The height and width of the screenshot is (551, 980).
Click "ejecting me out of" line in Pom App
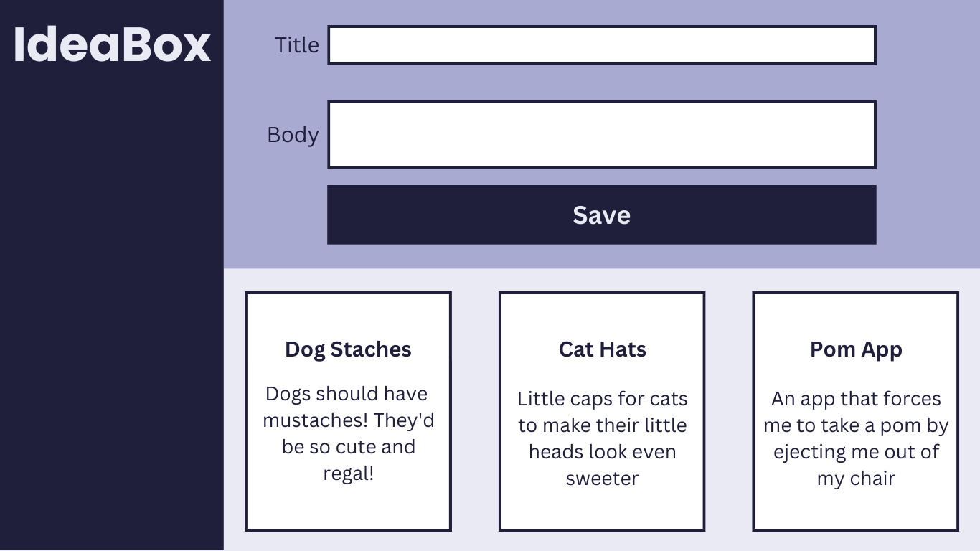pos(856,452)
